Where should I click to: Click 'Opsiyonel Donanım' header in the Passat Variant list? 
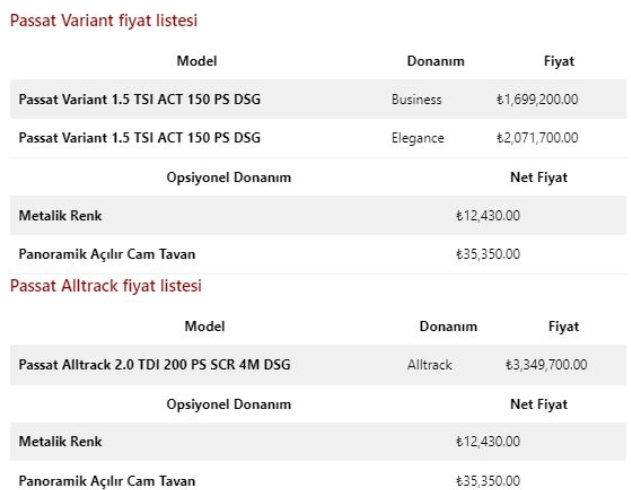(229, 177)
